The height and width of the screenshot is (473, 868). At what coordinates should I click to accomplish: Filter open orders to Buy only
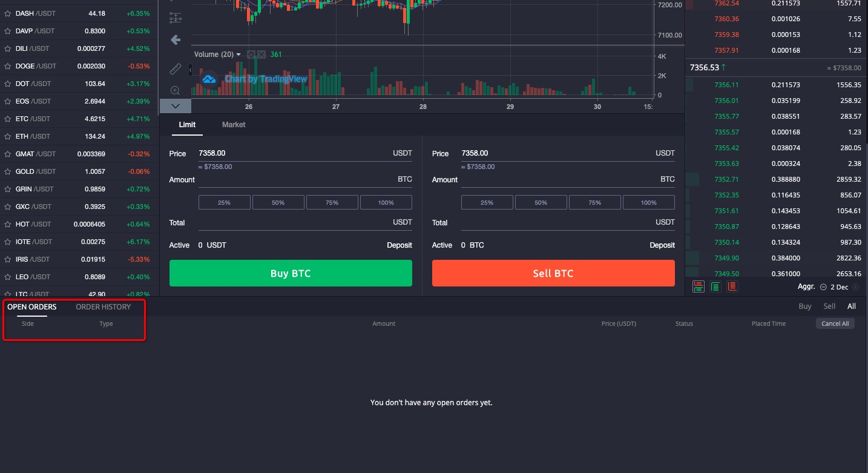[804, 306]
